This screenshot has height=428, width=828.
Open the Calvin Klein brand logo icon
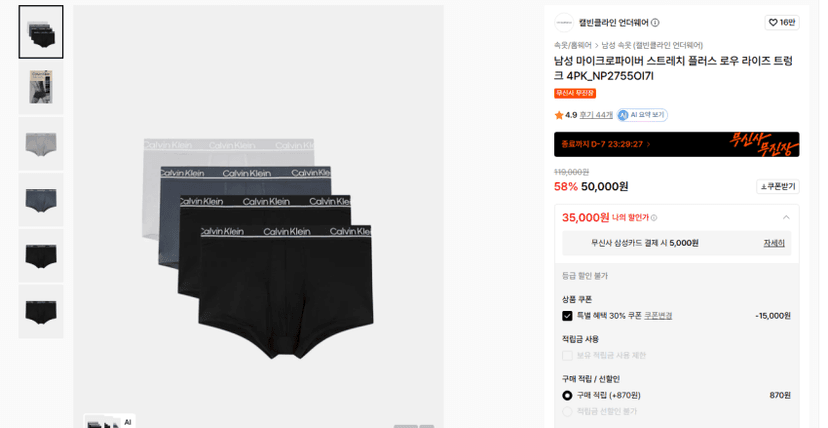(x=564, y=23)
